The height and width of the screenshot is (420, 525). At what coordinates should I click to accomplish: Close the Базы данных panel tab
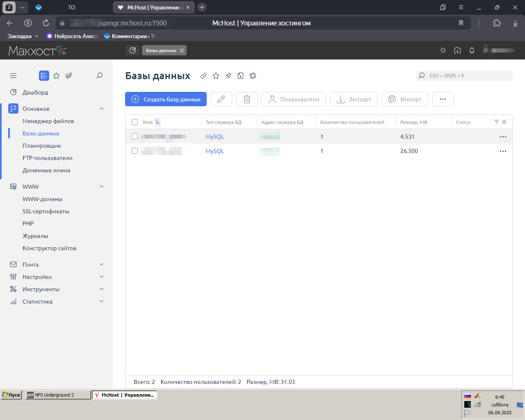tap(181, 50)
